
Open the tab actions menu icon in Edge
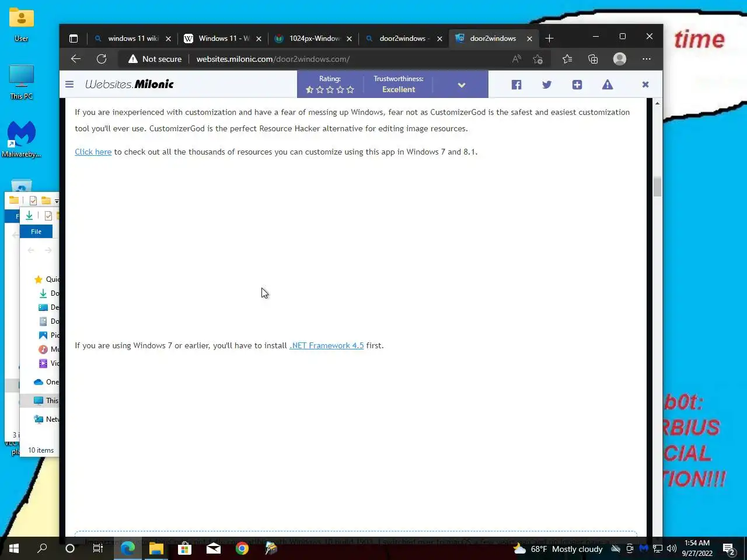(x=74, y=38)
